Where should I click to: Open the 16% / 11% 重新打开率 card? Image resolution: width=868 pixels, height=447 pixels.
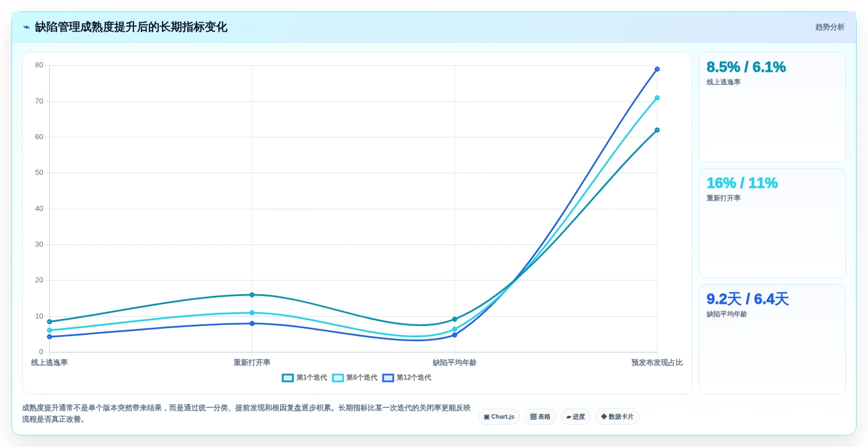click(x=772, y=223)
